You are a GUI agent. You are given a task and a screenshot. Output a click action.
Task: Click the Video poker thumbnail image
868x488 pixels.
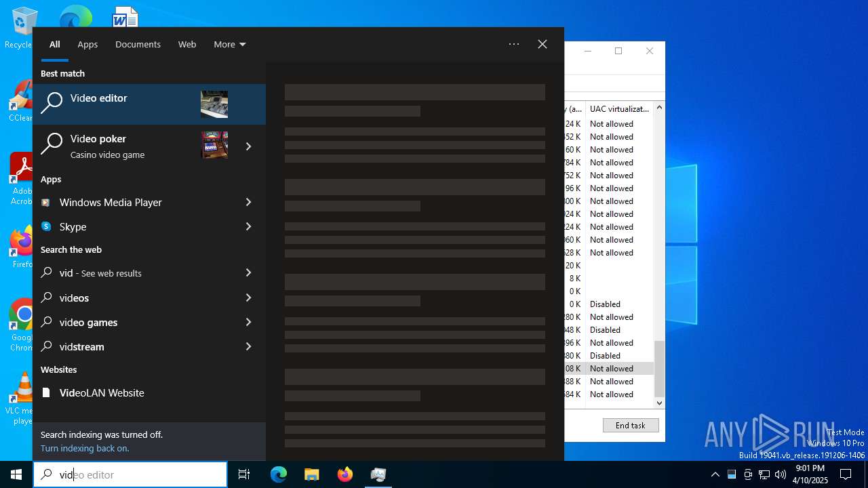(214, 145)
